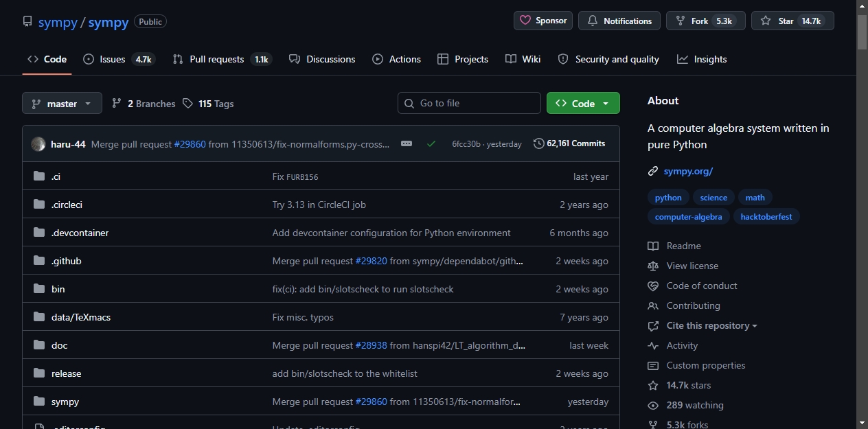View the 115 Tags link
The image size is (868, 429).
pos(208,104)
